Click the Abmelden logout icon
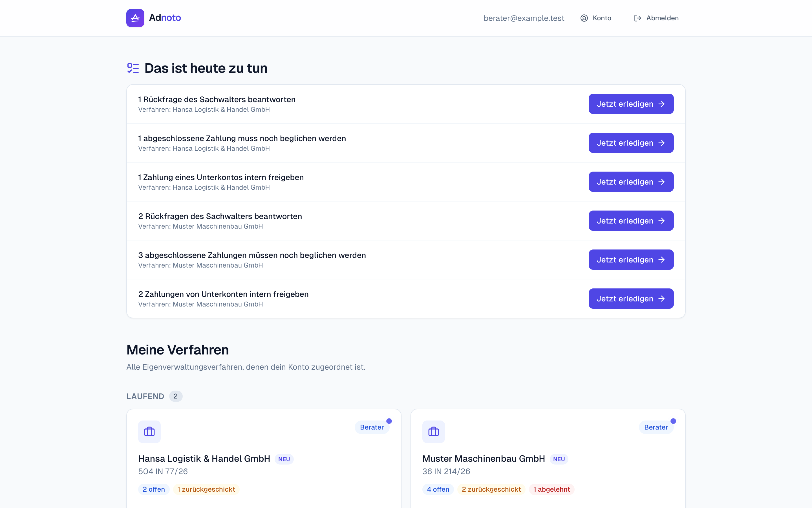 (638, 18)
